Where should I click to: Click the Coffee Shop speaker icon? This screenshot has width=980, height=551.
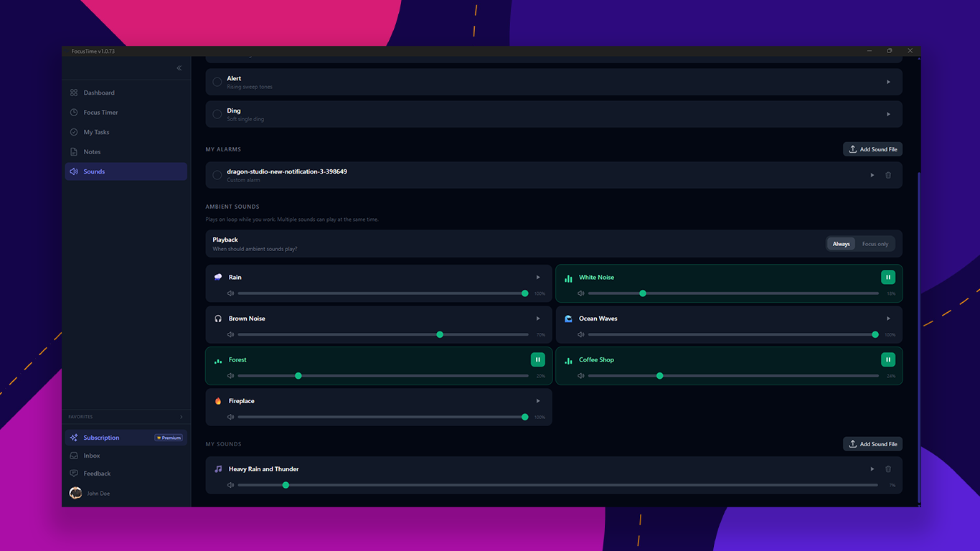pos(581,376)
